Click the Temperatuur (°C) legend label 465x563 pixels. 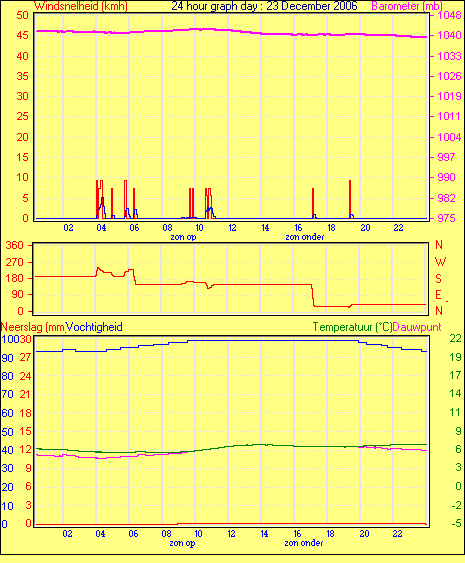point(352,327)
